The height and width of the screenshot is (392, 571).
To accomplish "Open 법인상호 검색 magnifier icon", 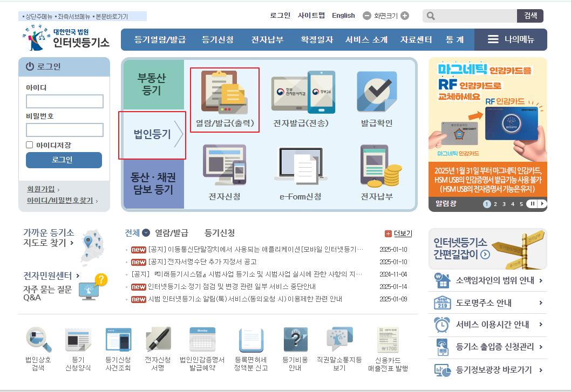I will click(x=39, y=340).
